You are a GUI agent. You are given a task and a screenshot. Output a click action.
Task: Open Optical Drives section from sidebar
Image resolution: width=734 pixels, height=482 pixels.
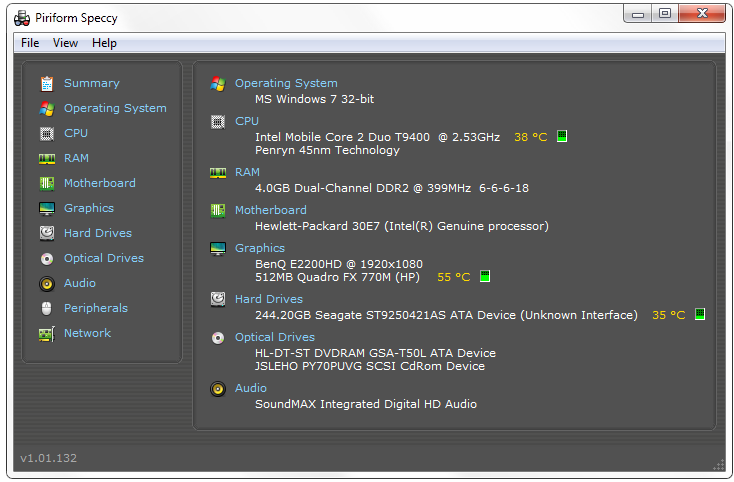click(104, 258)
